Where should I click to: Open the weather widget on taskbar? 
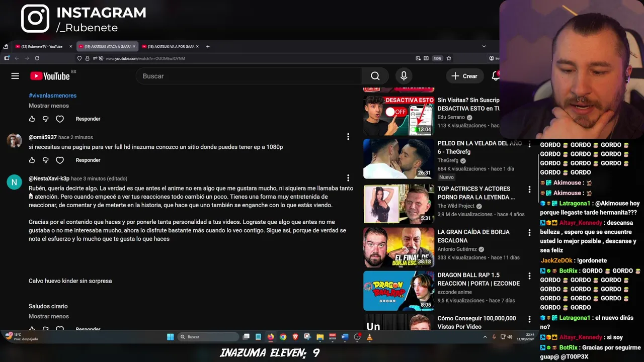pyautogui.click(x=22, y=337)
